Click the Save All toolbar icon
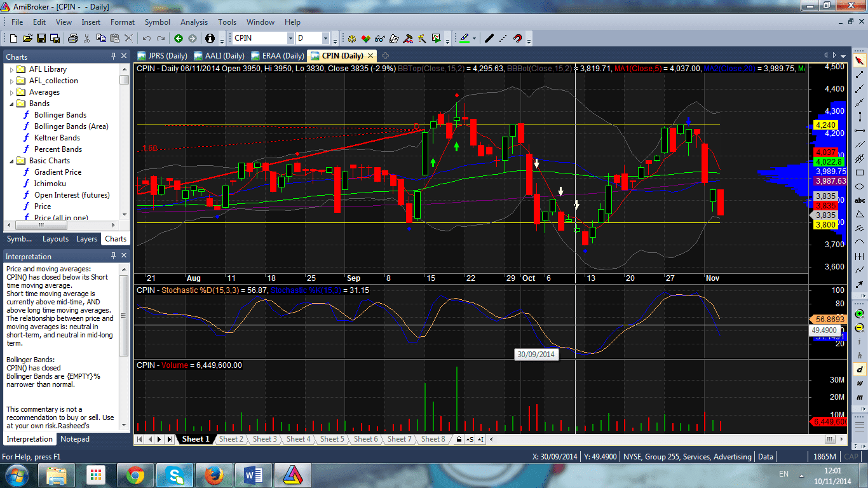Image resolution: width=868 pixels, height=488 pixels. (x=55, y=38)
